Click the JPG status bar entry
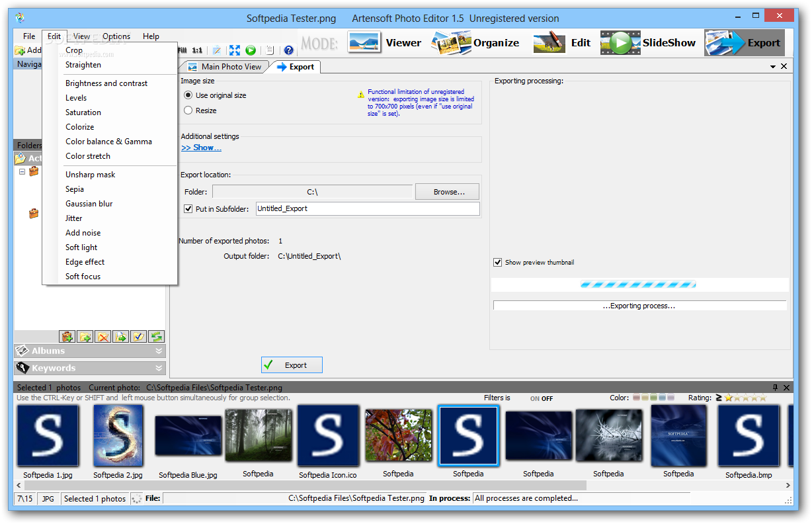 click(48, 498)
